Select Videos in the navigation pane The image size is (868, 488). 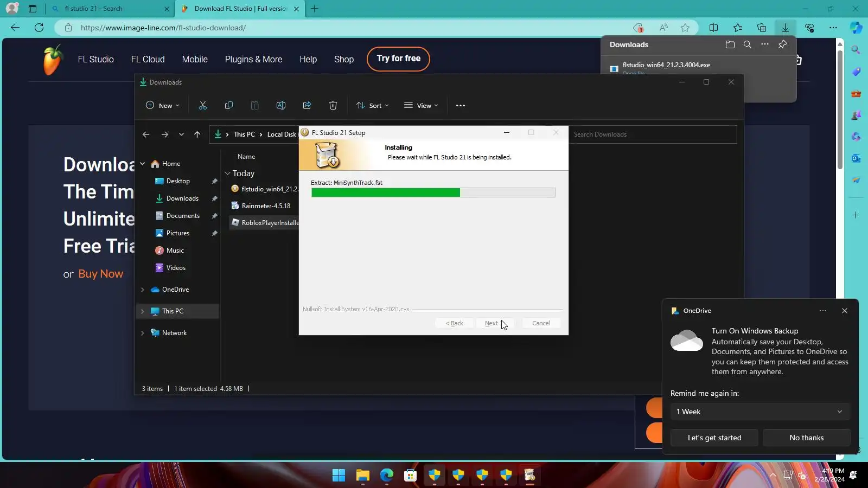pos(176,268)
